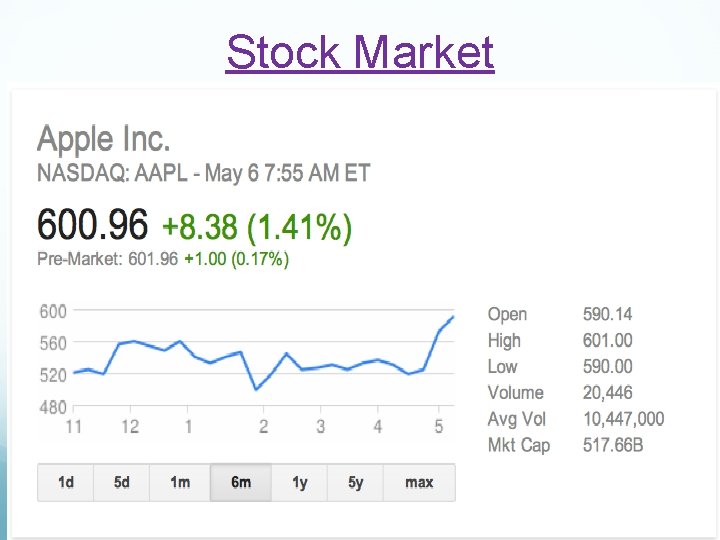Show the 1y price history

click(x=300, y=482)
